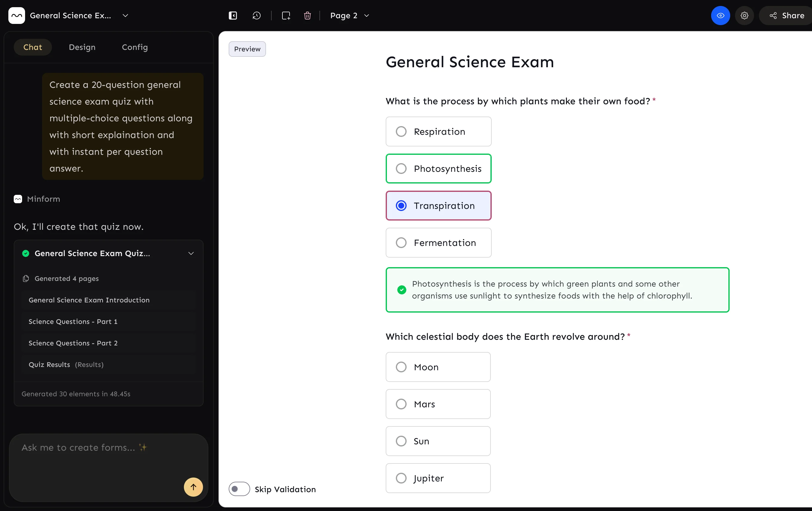812x511 pixels.
Task: Click the Minform logo icon
Action: tap(16, 16)
